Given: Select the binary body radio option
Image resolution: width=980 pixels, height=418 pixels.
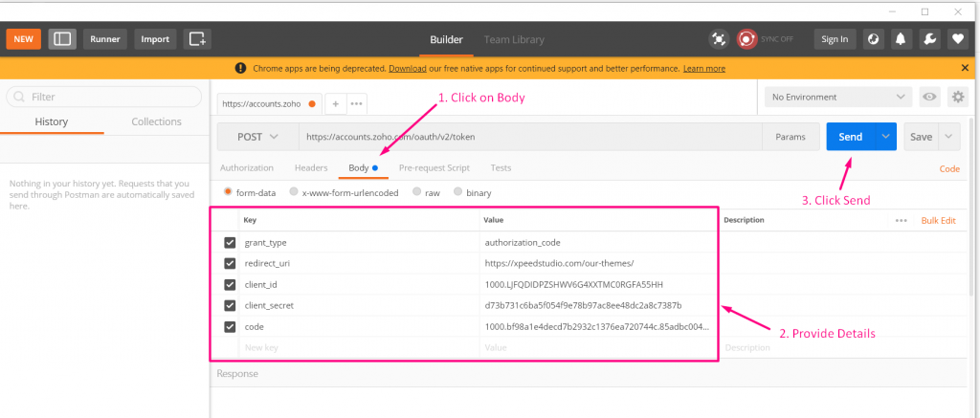Looking at the screenshot, I should pyautogui.click(x=458, y=192).
